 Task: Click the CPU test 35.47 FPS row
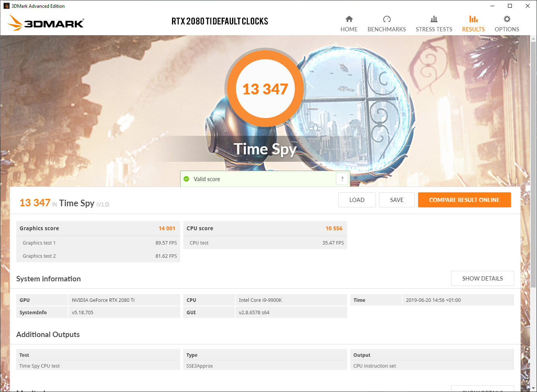coord(265,243)
